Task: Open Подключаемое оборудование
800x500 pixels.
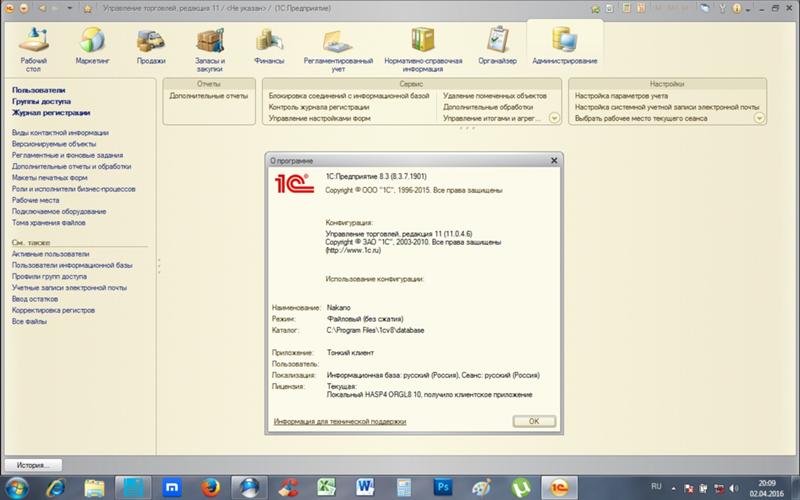Action: pyautogui.click(x=59, y=211)
